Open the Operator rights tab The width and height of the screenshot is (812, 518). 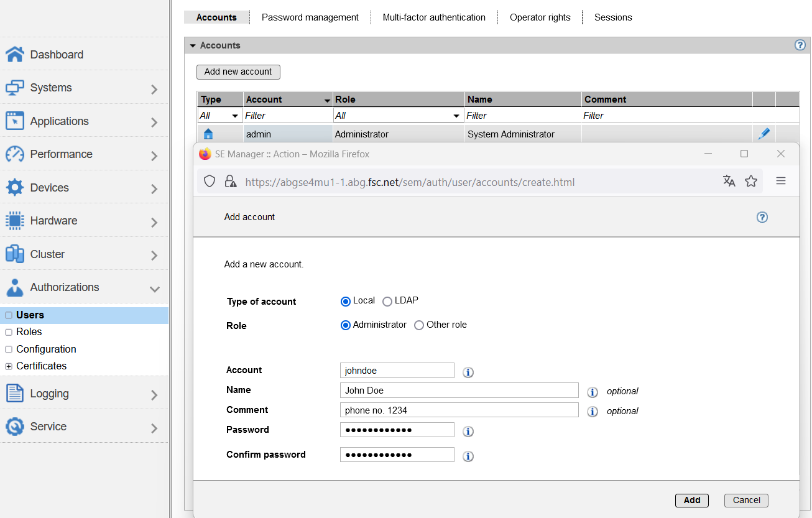coord(540,17)
